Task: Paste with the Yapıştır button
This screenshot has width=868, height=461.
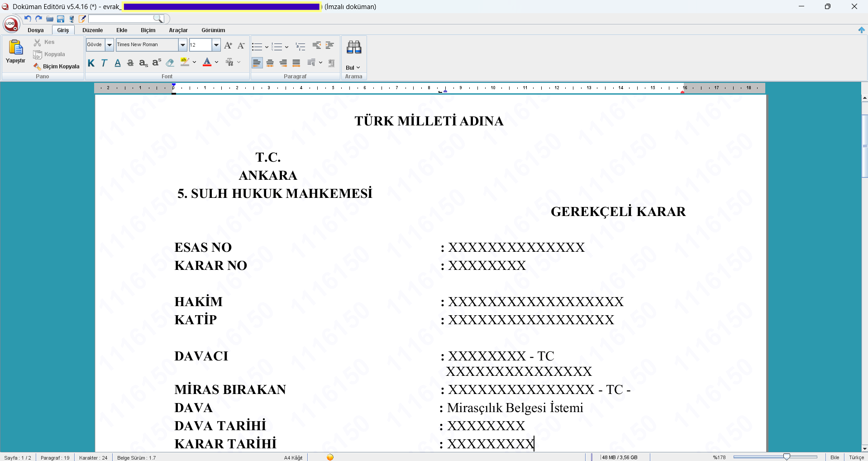Action: pyautogui.click(x=15, y=52)
